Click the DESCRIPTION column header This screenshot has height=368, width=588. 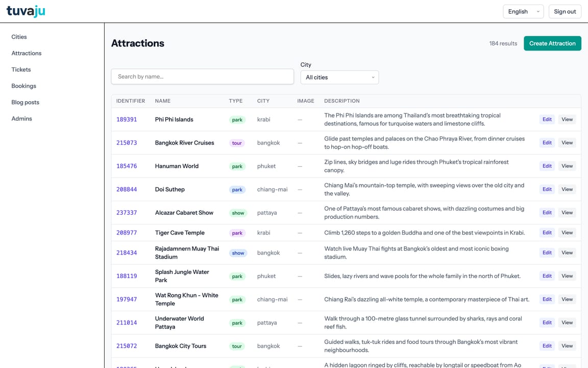click(342, 101)
